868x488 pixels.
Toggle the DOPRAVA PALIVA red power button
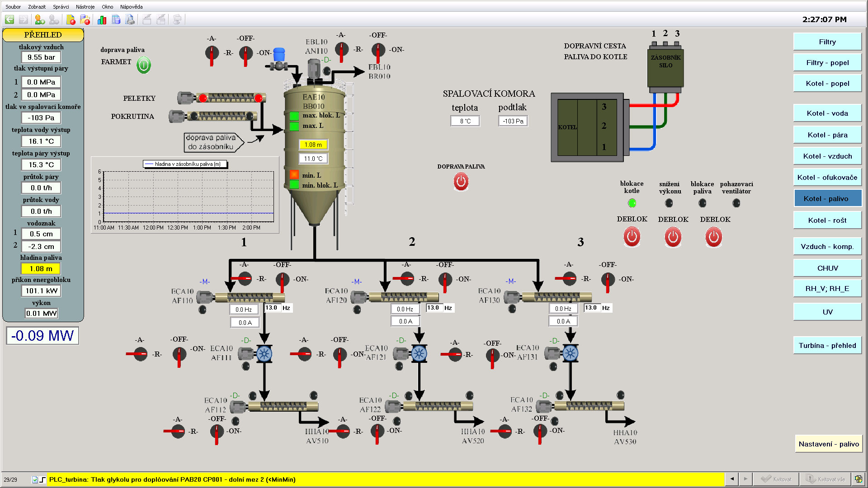pyautogui.click(x=461, y=182)
